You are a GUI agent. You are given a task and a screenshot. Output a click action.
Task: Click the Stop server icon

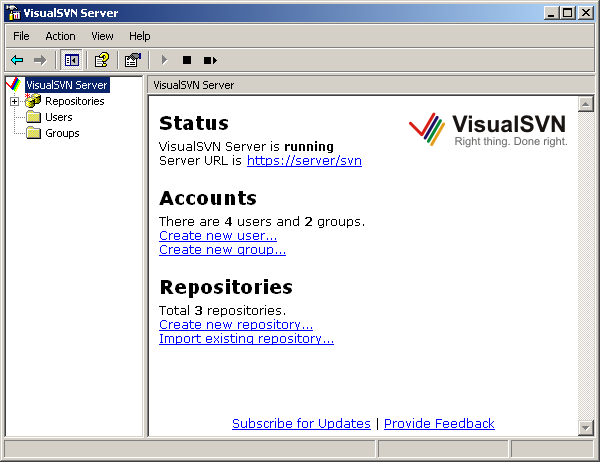click(187, 60)
